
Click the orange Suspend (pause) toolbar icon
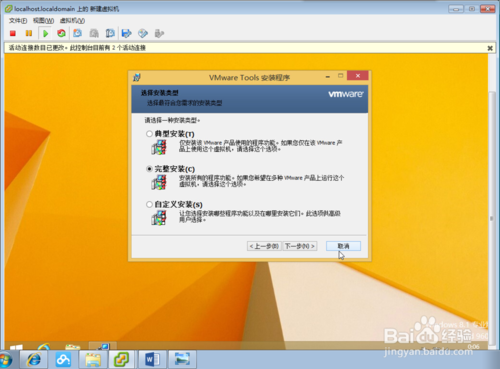click(x=29, y=33)
